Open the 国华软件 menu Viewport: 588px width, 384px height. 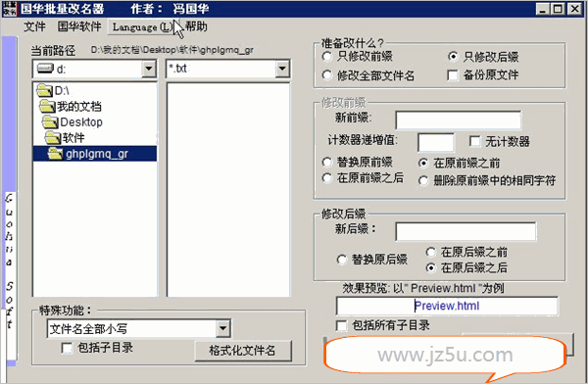pyautogui.click(x=79, y=26)
